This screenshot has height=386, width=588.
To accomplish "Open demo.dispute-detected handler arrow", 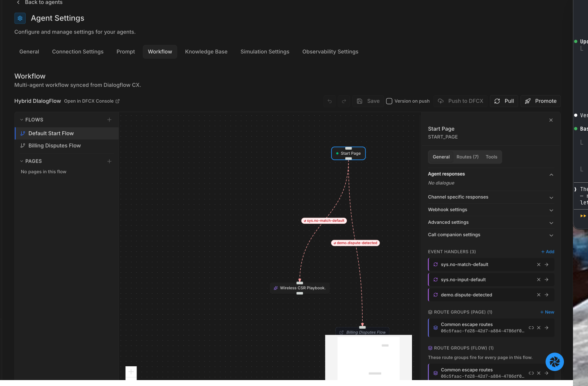I will click(x=547, y=295).
